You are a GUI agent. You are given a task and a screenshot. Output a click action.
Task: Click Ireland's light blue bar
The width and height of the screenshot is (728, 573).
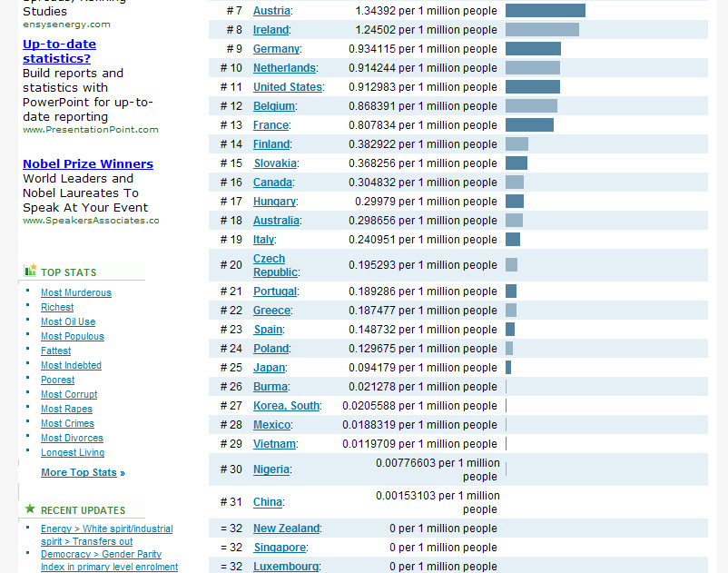542,29
